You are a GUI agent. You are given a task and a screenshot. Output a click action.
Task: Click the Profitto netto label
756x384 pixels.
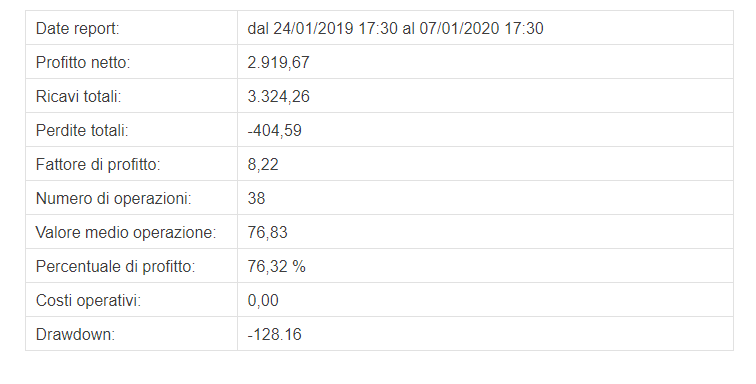click(x=83, y=63)
